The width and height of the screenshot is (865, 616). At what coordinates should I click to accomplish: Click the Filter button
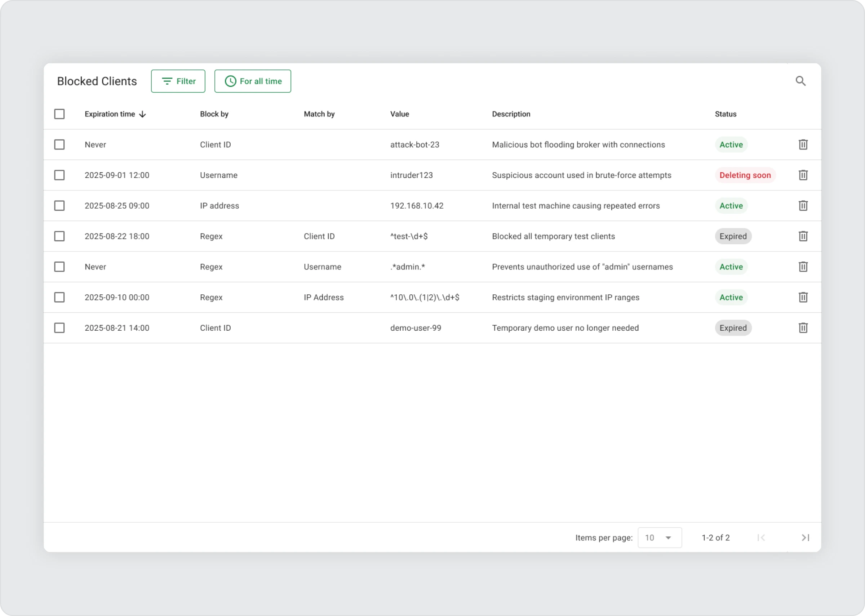[x=178, y=81]
